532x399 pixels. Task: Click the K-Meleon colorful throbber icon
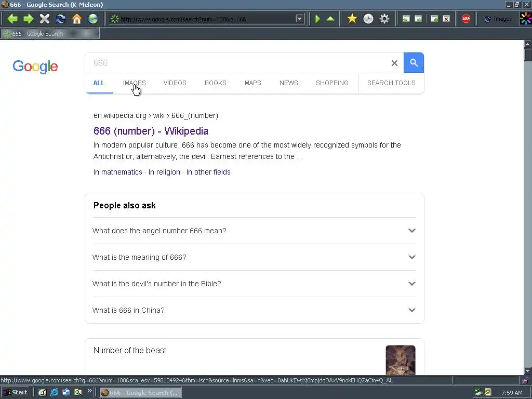click(x=526, y=19)
